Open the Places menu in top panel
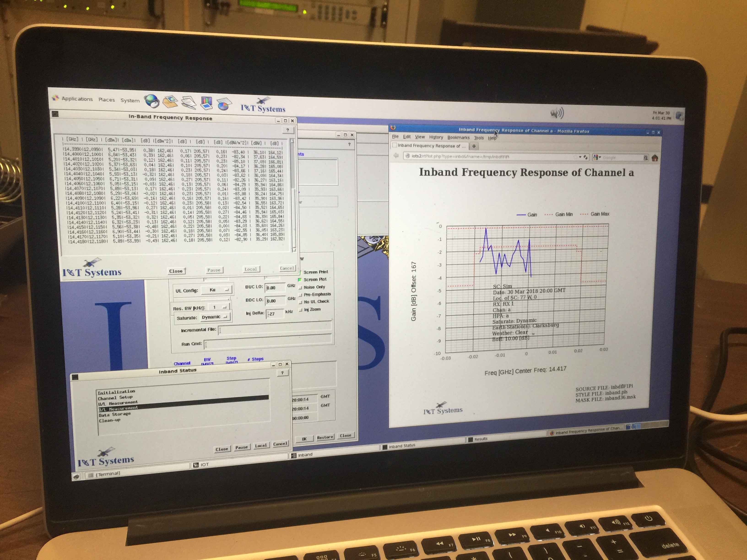Screen dimensions: 747x560 coord(106,100)
